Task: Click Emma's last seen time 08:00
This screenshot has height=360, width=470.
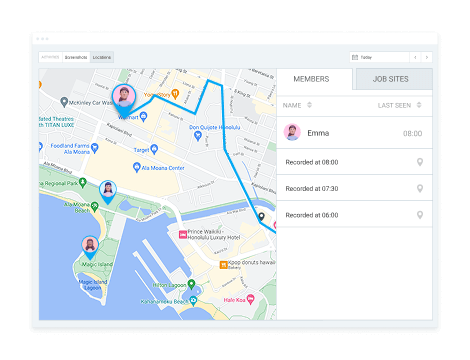Action: coord(413,134)
